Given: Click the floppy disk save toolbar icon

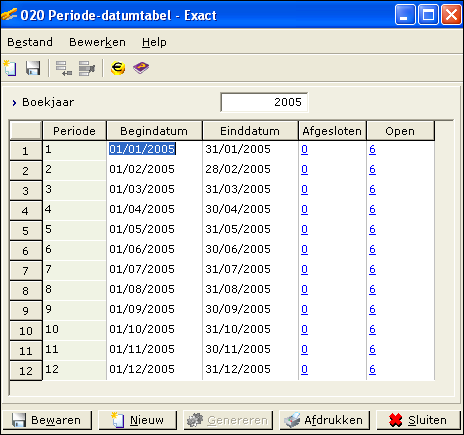Looking at the screenshot, I should click(x=33, y=68).
